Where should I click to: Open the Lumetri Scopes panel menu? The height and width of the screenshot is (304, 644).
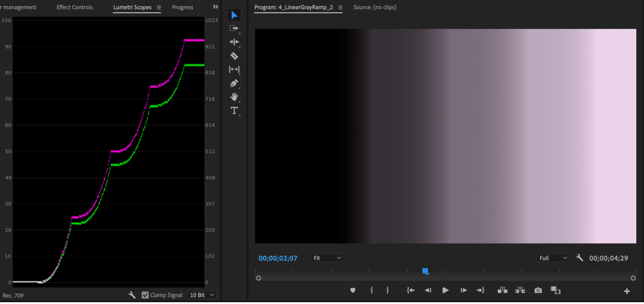point(159,7)
